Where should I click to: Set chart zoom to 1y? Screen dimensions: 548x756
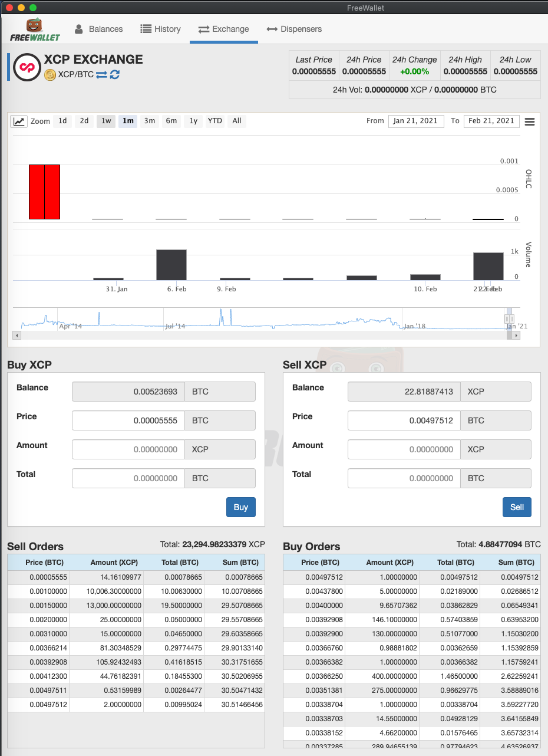193,121
